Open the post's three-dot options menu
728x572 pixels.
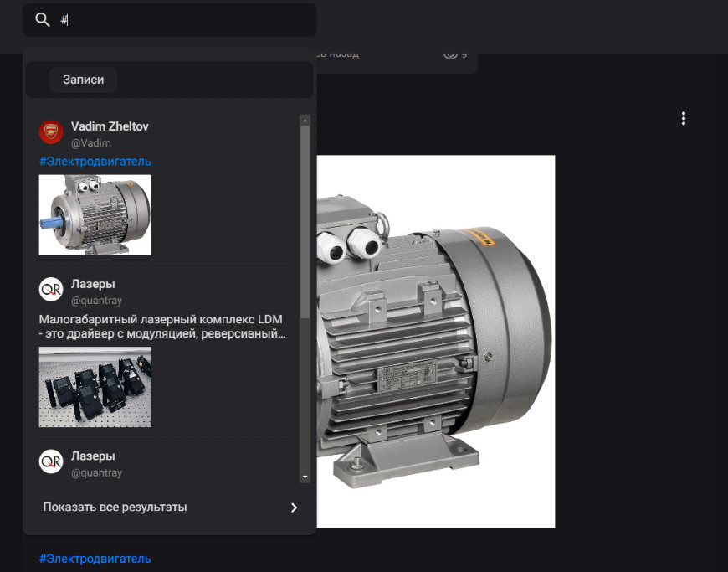(684, 118)
